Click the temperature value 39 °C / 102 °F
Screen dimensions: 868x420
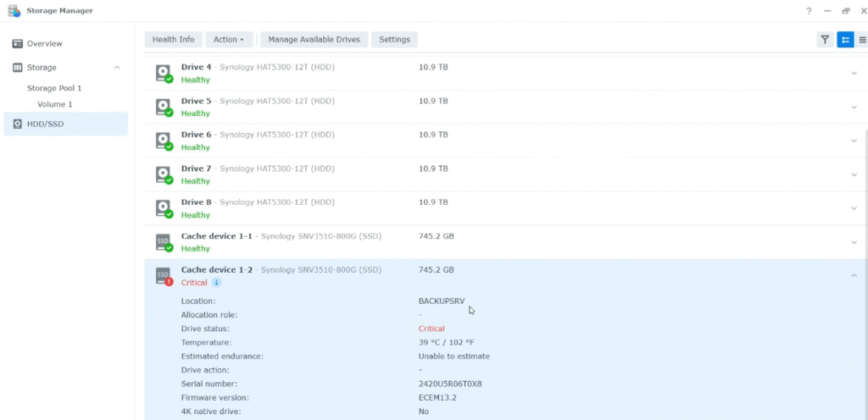(x=446, y=342)
